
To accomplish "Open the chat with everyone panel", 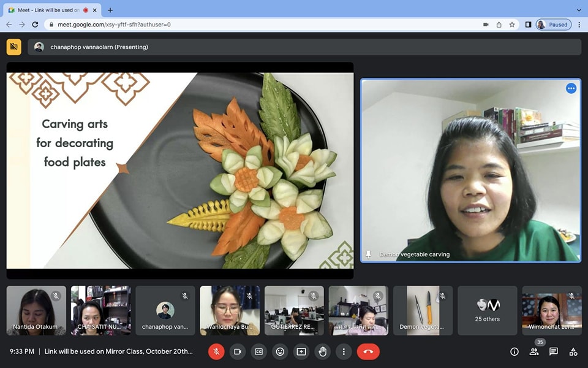I will coord(554,351).
